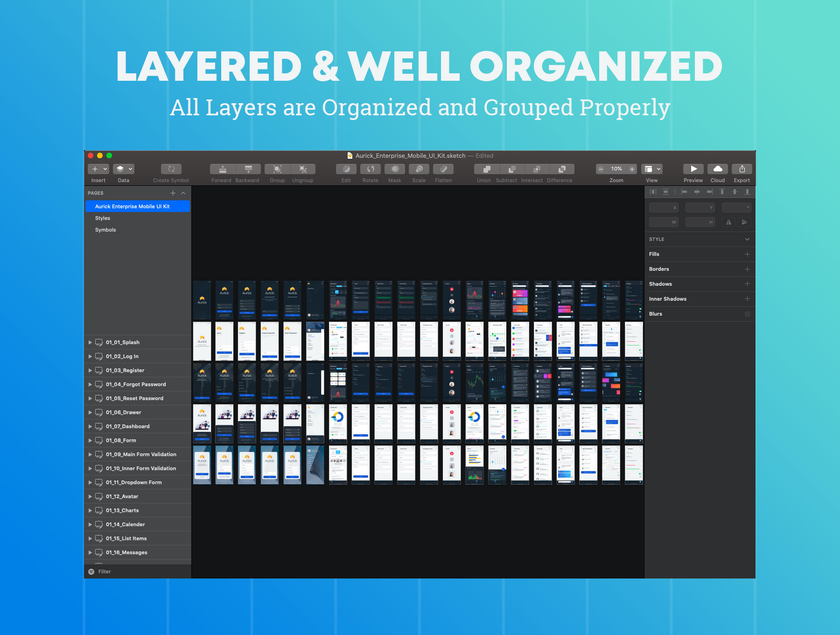Switch to the Symbols page
The height and width of the screenshot is (635, 840).
pos(105,230)
